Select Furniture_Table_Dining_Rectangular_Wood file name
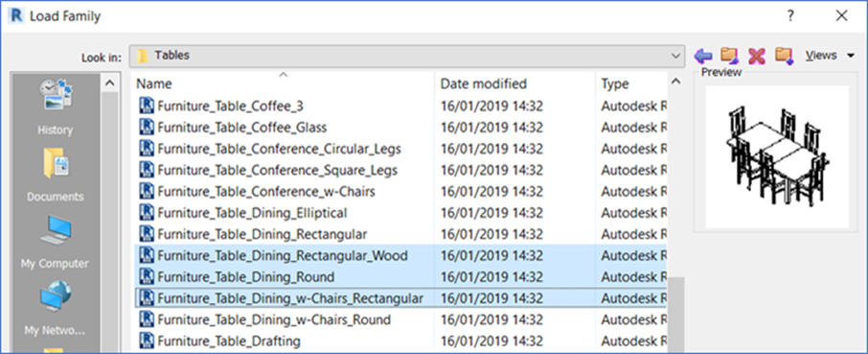The height and width of the screenshot is (354, 868). (283, 255)
